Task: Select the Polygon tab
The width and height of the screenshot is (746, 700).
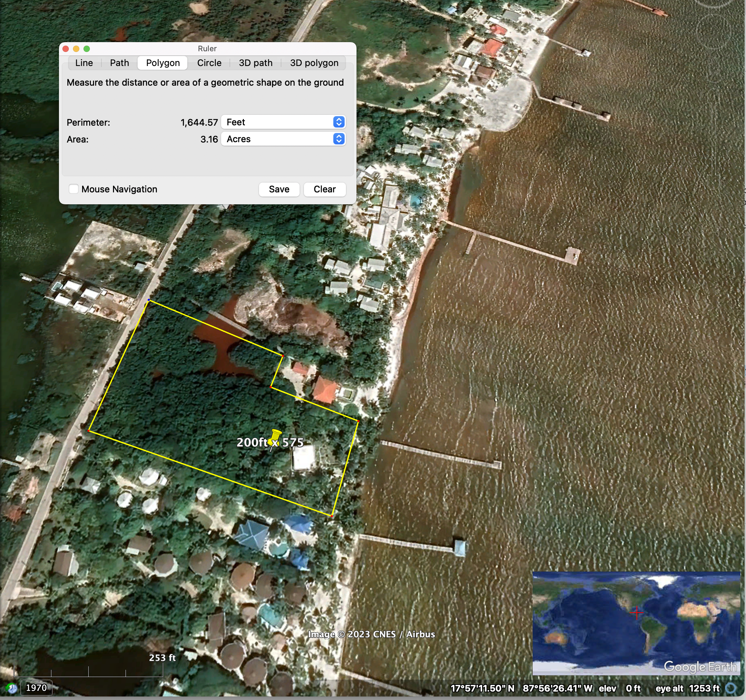Action: click(163, 63)
